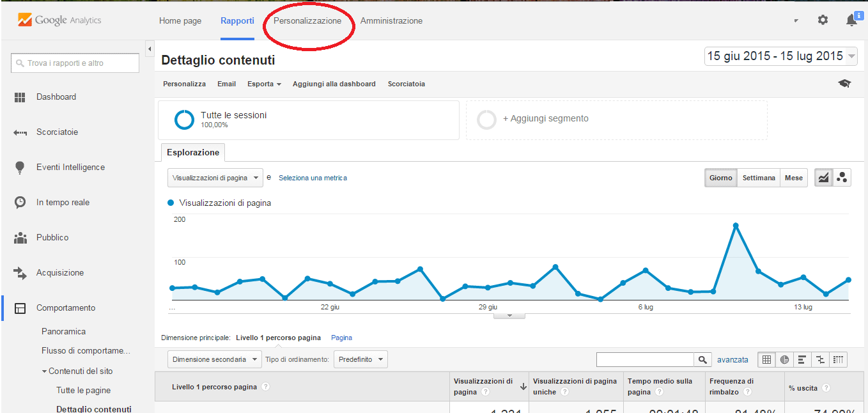Viewport: 868px width, 413px height.
Task: Open the Predefinito sort type dropdown
Action: tap(360, 359)
